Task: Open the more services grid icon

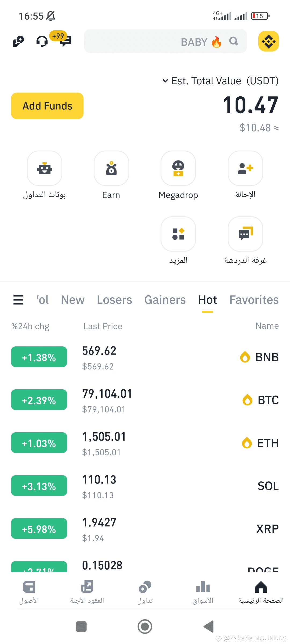Action: pos(178,234)
